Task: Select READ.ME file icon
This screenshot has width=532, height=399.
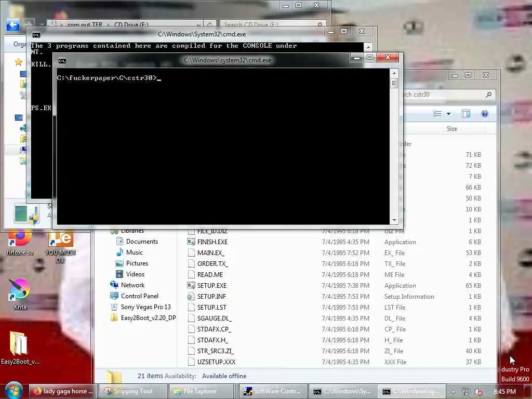Action: (x=191, y=274)
